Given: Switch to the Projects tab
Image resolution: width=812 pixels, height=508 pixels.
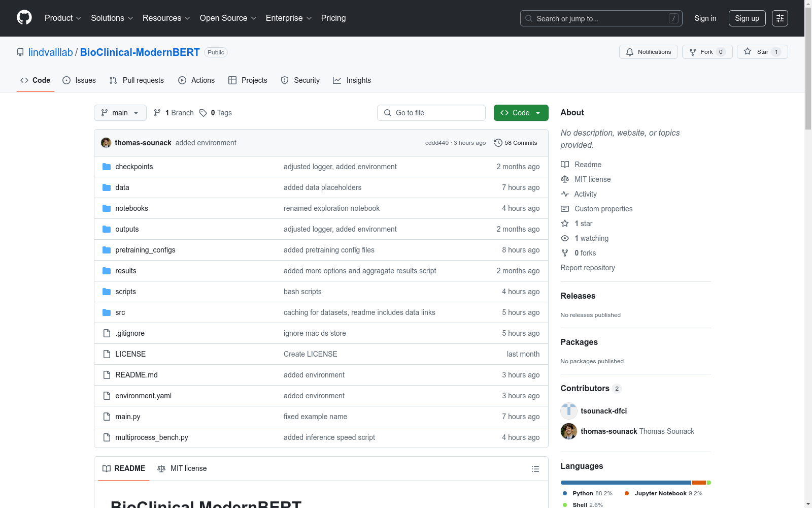Looking at the screenshot, I should click(x=248, y=80).
